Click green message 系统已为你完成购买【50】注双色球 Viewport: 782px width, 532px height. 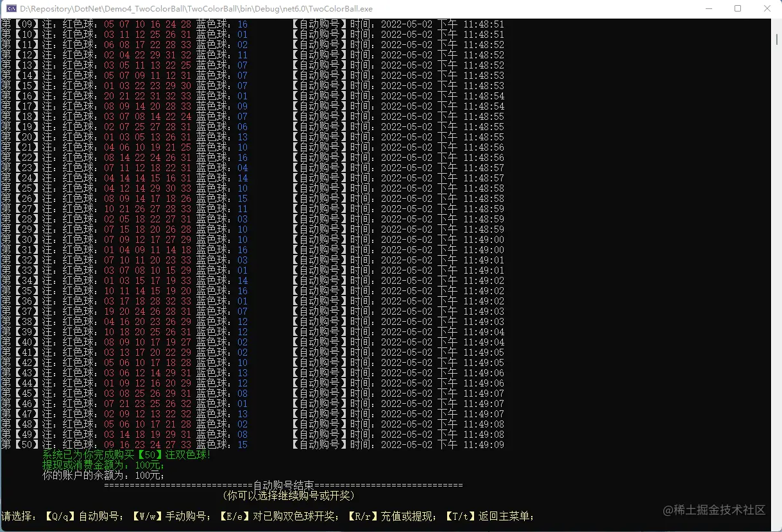tap(126, 455)
